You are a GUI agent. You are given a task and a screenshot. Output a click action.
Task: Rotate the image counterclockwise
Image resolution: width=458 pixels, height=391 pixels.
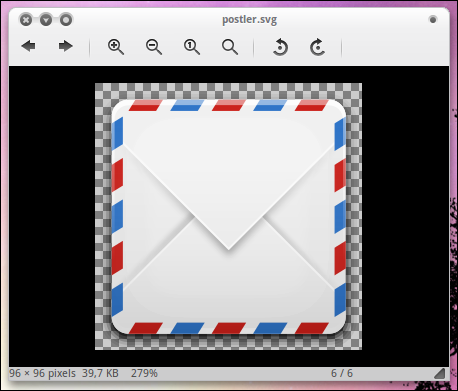tap(280, 47)
